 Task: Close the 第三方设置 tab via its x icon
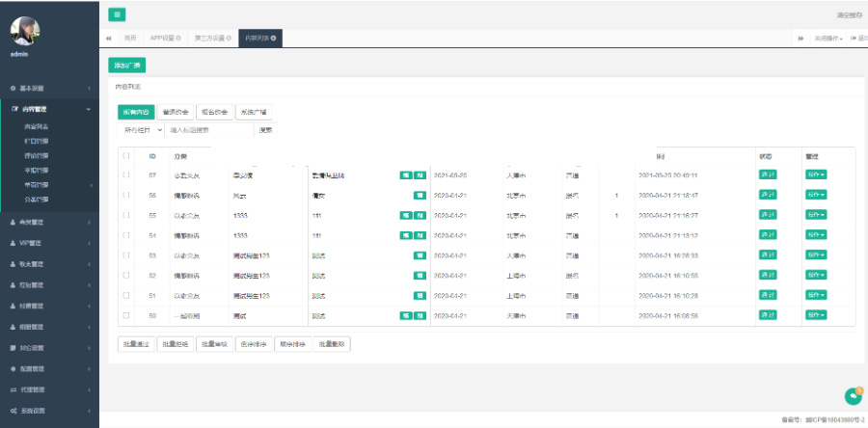click(230, 38)
